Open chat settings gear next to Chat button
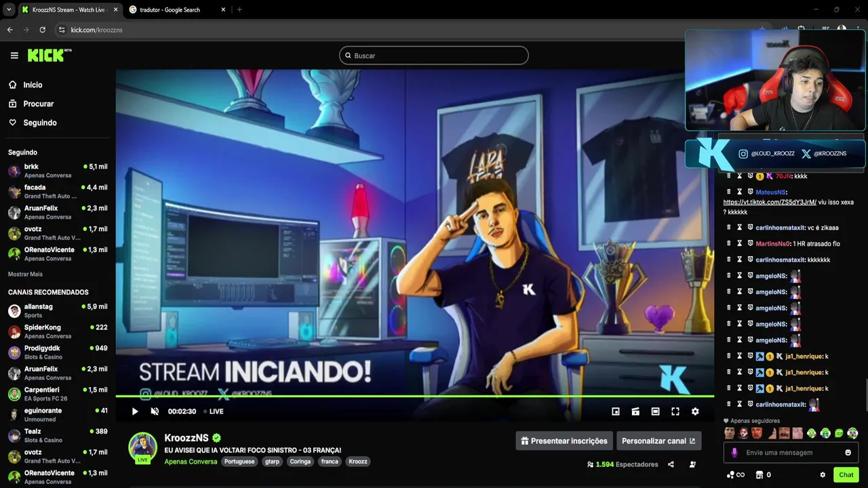 [x=823, y=475]
